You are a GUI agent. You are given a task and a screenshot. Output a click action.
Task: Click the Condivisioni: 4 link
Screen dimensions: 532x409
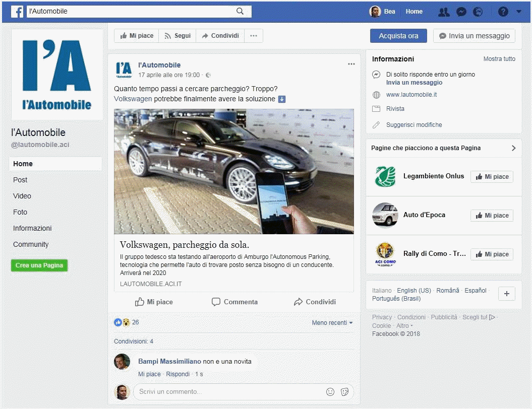coord(133,341)
